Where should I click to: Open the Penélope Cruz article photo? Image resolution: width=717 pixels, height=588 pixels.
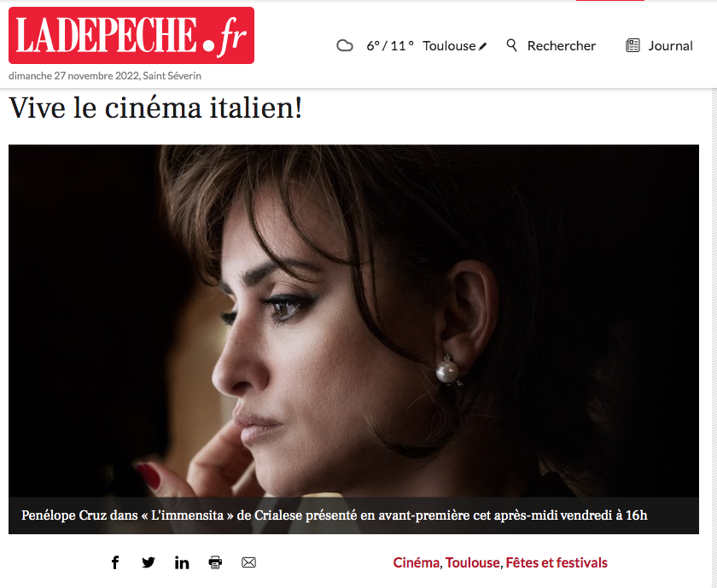coord(353,320)
